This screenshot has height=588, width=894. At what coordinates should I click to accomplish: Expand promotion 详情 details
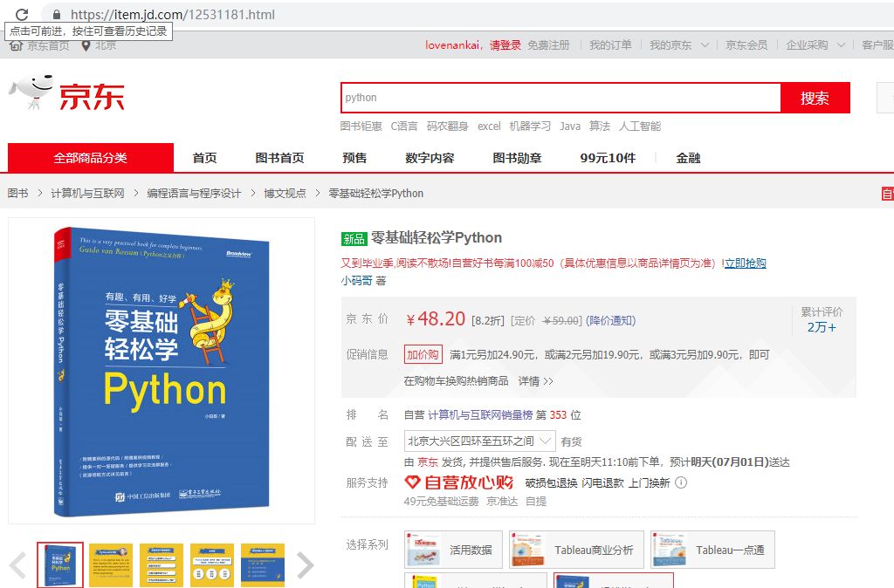535,380
